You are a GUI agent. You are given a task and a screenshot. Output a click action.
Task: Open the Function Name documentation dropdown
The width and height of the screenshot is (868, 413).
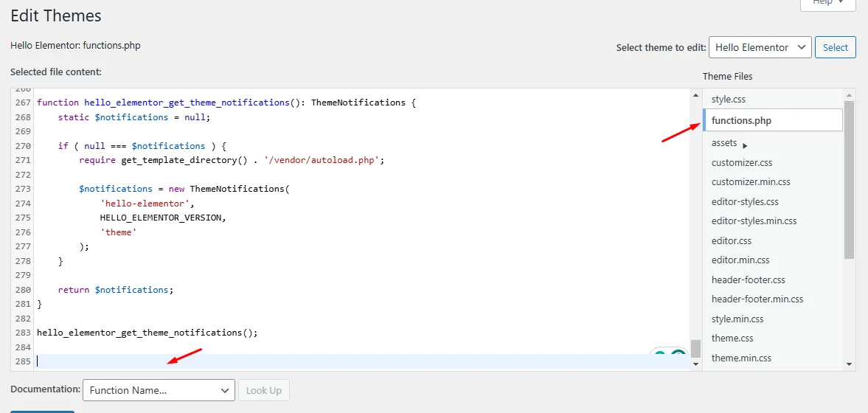pos(159,390)
